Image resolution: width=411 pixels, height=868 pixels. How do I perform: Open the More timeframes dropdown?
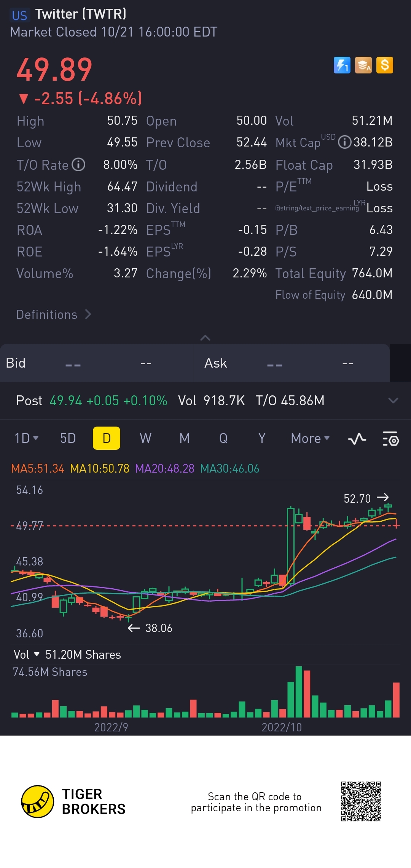(x=310, y=438)
